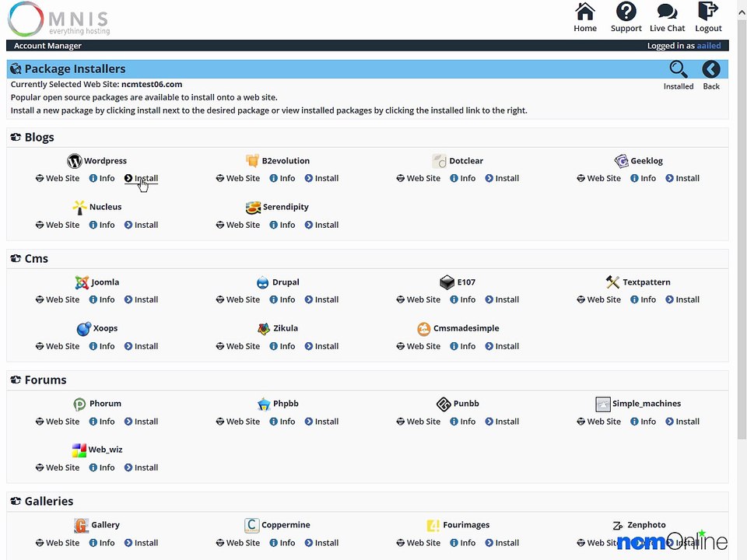Select the Galleries section heading
Screen dimensions: 747x560
(x=48, y=502)
